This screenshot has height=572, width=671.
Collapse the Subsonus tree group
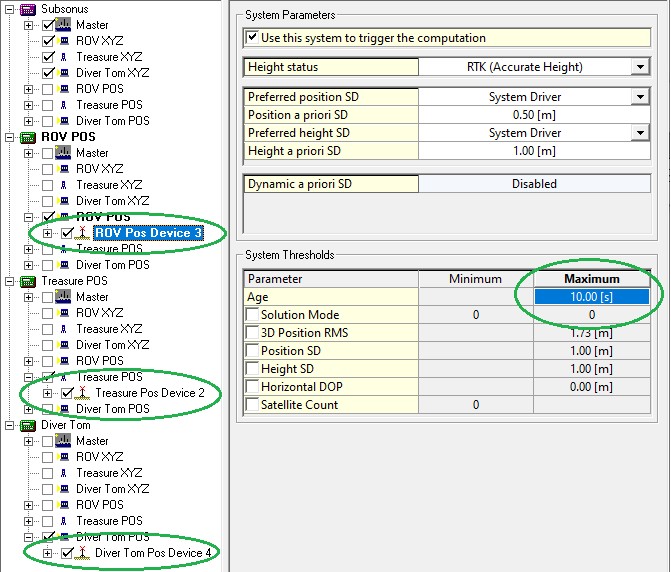pyautogui.click(x=9, y=9)
